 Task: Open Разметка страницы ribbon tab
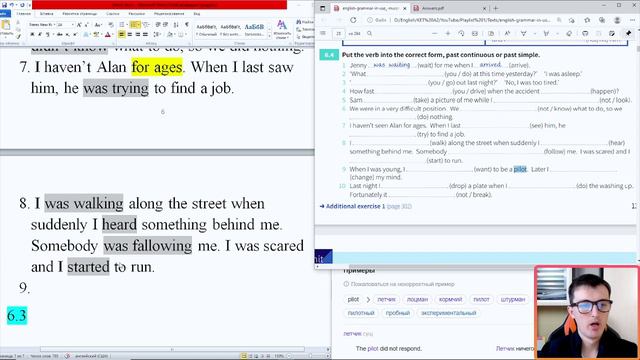[x=80, y=14]
